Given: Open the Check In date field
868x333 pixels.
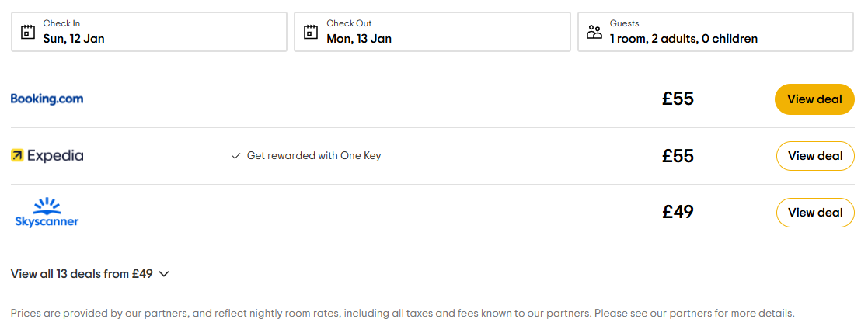Looking at the screenshot, I should [x=149, y=32].
